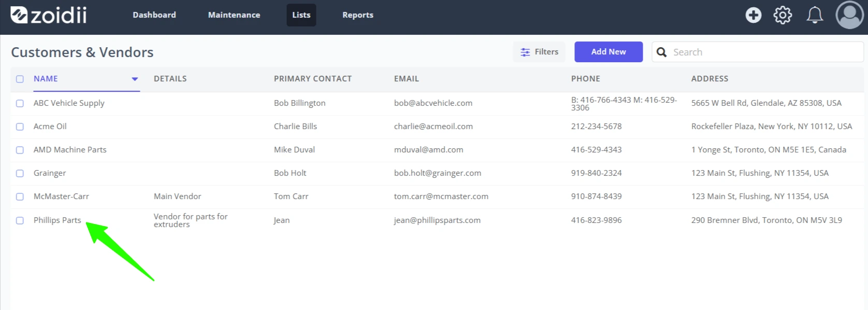Check the McMaster-Carr row checkbox
The height and width of the screenshot is (310, 868).
20,196
